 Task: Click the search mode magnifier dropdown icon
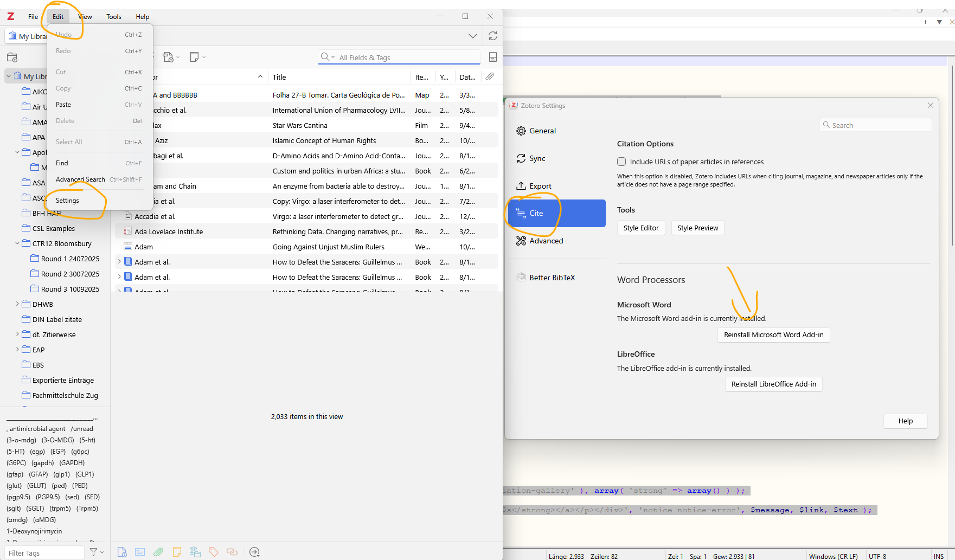(x=328, y=57)
